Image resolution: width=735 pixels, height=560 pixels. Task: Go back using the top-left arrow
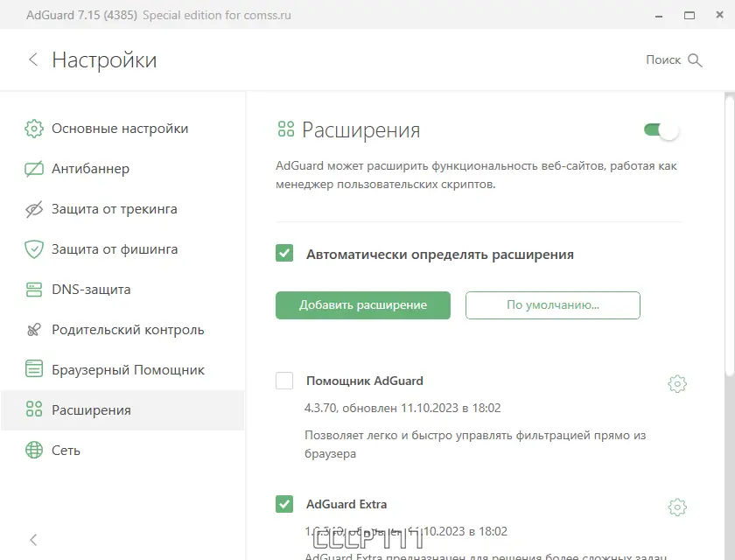point(31,60)
